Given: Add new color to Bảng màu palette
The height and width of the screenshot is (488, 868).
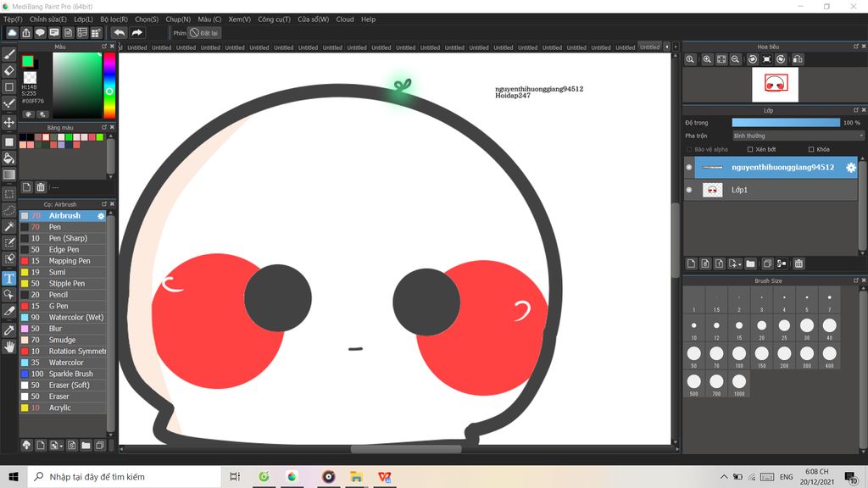Looking at the screenshot, I should coord(26,187).
